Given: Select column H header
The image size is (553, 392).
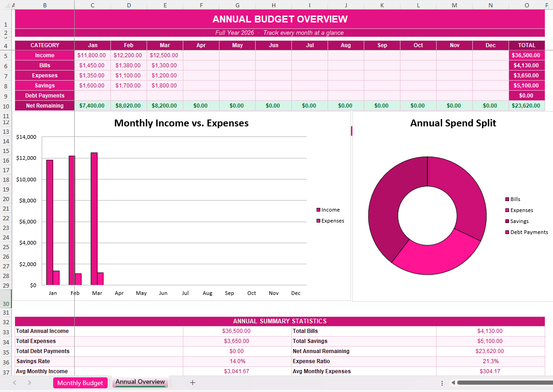Looking at the screenshot, I should point(274,5).
